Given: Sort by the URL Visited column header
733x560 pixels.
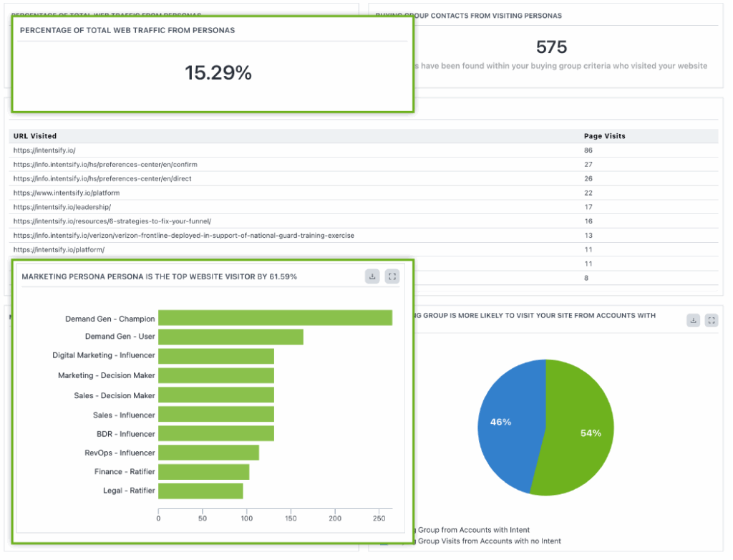Looking at the screenshot, I should point(35,136).
